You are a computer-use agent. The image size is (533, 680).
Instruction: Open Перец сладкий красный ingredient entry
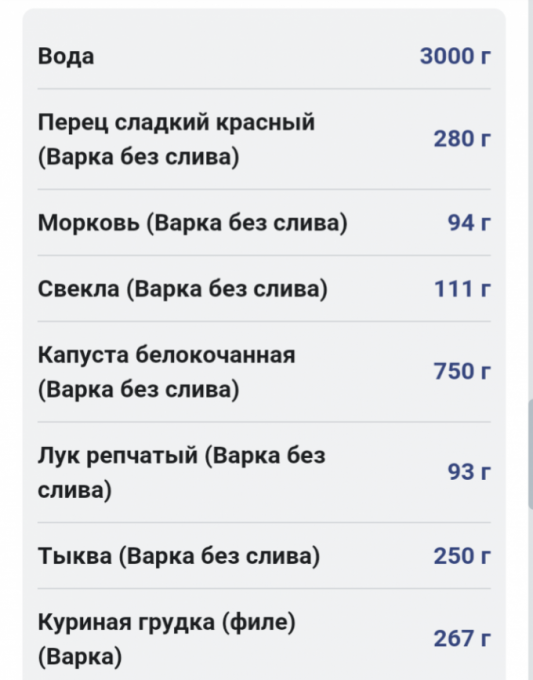click(x=264, y=139)
